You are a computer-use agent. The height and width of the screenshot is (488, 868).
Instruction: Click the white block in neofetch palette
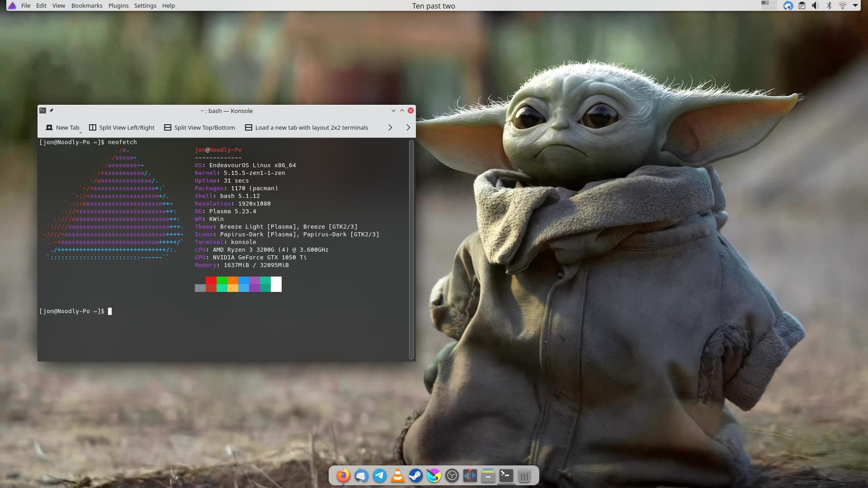(x=276, y=284)
